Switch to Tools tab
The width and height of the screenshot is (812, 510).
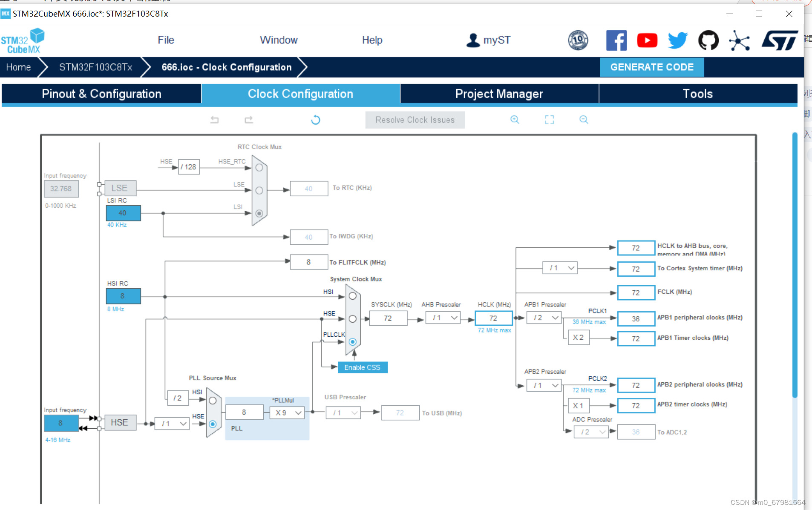tap(698, 94)
